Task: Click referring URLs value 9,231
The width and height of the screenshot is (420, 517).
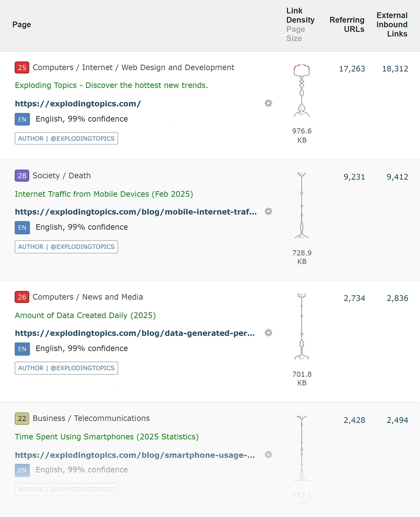Action: [354, 177]
